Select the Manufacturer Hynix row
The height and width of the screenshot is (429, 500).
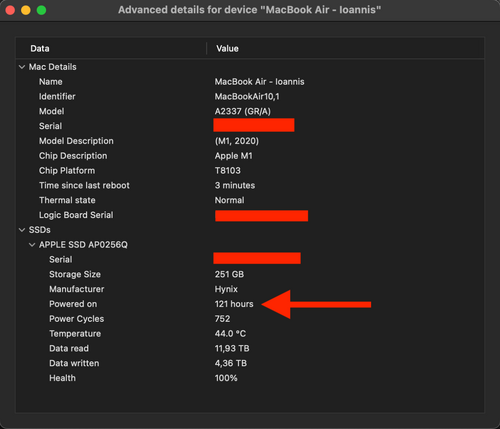250,289
